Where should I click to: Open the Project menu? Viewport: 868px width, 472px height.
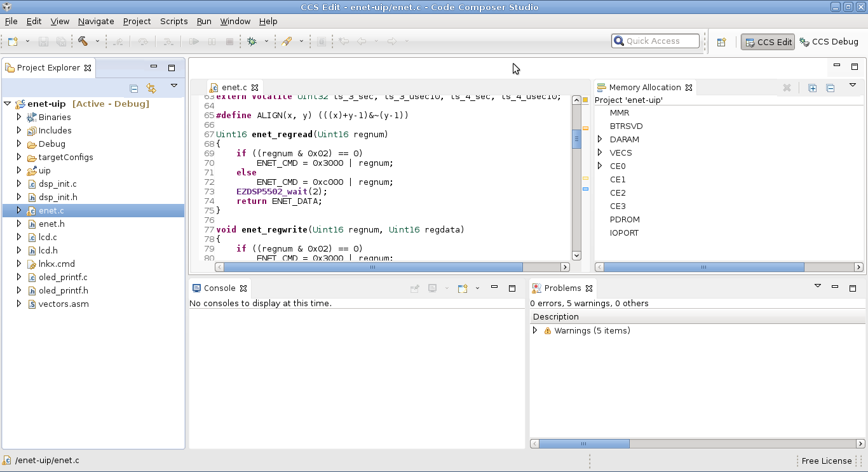(137, 21)
